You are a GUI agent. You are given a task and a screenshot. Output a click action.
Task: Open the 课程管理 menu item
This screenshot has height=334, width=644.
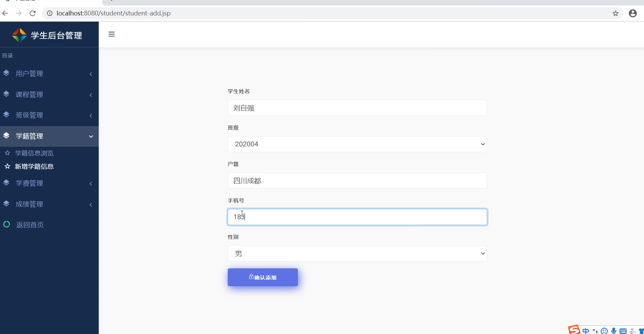tap(49, 94)
